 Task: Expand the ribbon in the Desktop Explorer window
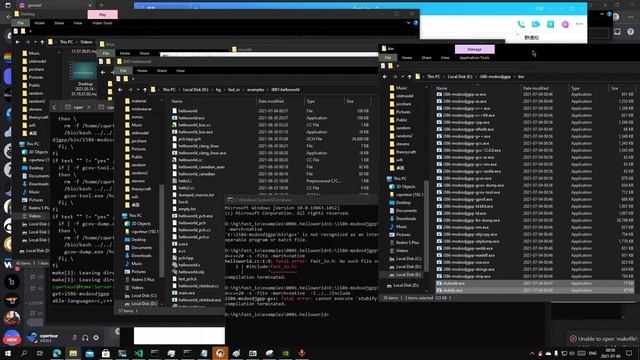click(x=409, y=23)
